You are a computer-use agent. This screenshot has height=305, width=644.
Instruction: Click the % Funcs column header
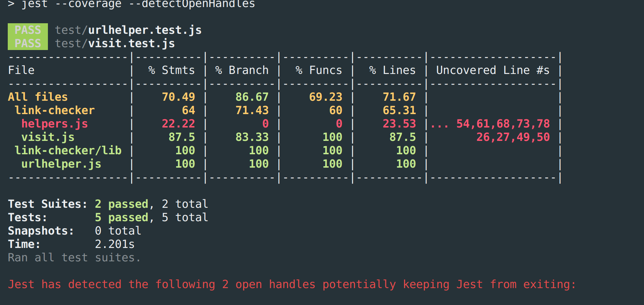click(319, 70)
